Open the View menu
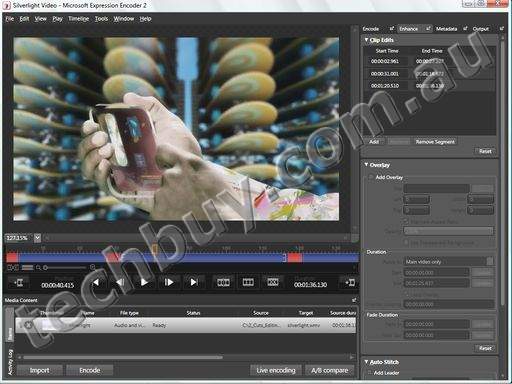Screen dimensions: 512x384 tap(41, 19)
